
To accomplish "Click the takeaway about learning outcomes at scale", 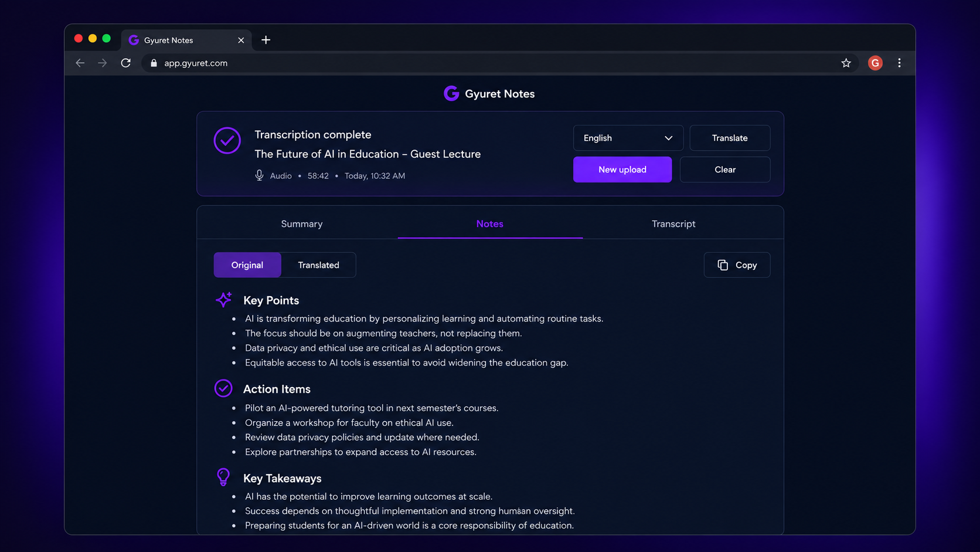I will pyautogui.click(x=369, y=496).
